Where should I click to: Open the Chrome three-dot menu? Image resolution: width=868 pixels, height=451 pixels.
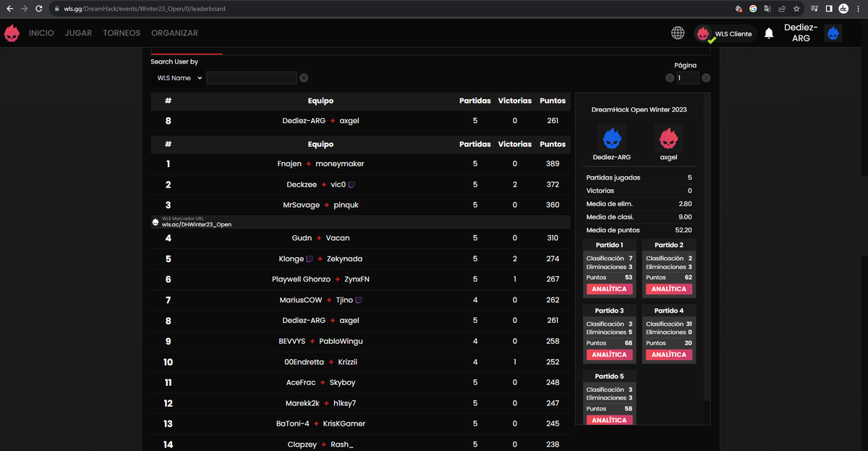858,9
